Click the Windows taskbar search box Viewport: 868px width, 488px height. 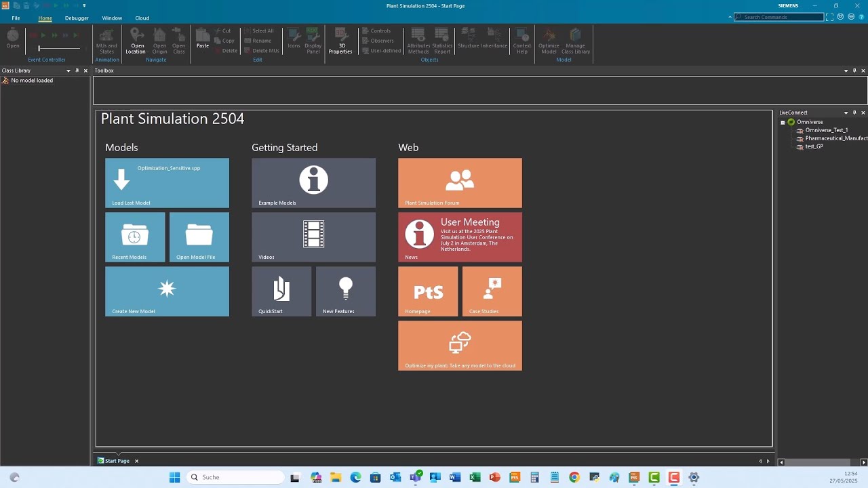[235, 477]
